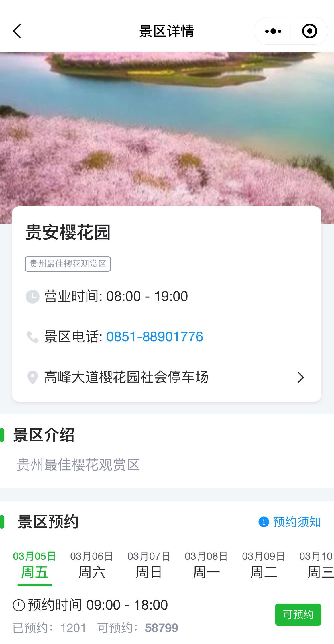334x644 pixels.
Task: Select the 03月06日 周六 date tab
Action: [92, 565]
